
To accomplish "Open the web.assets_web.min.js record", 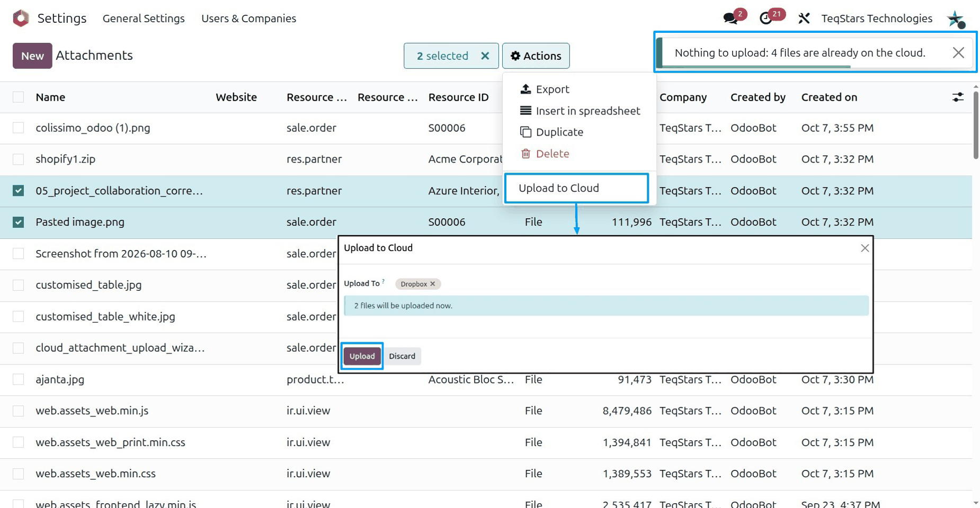I will 92,411.
